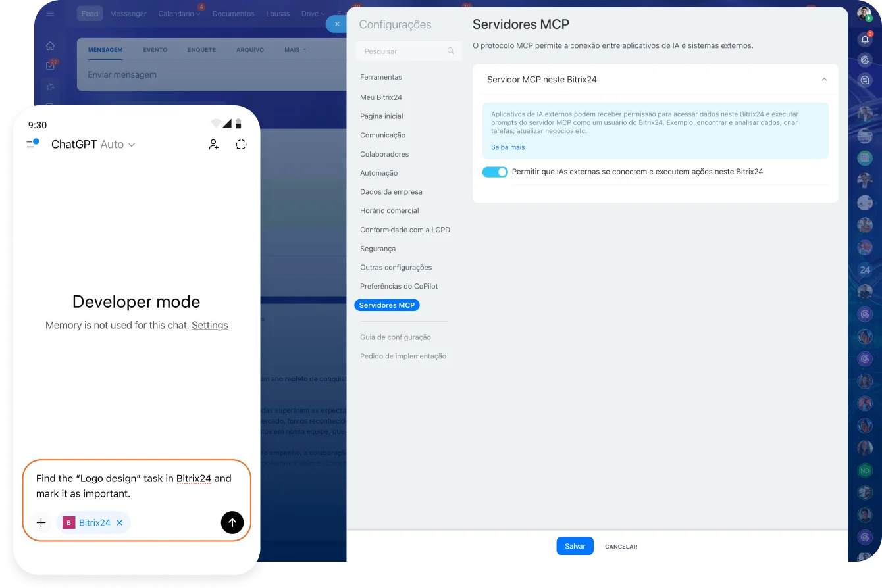This screenshot has width=882, height=588.
Task: Toggle permitir IAs externas switch
Action: click(495, 172)
